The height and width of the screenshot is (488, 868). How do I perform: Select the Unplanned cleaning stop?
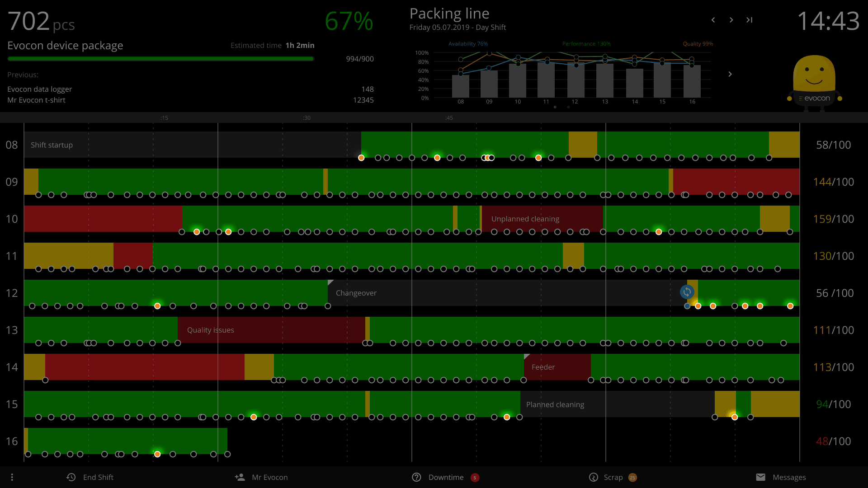pyautogui.click(x=542, y=219)
